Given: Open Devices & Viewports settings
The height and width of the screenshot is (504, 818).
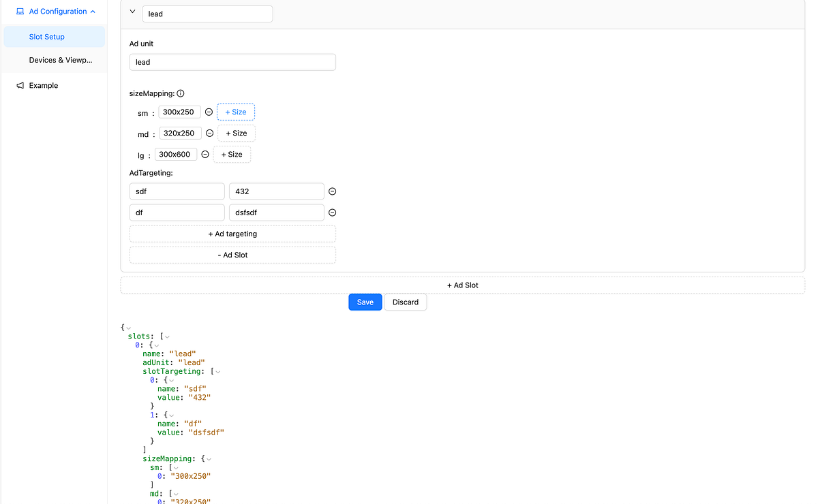Looking at the screenshot, I should coord(61,60).
